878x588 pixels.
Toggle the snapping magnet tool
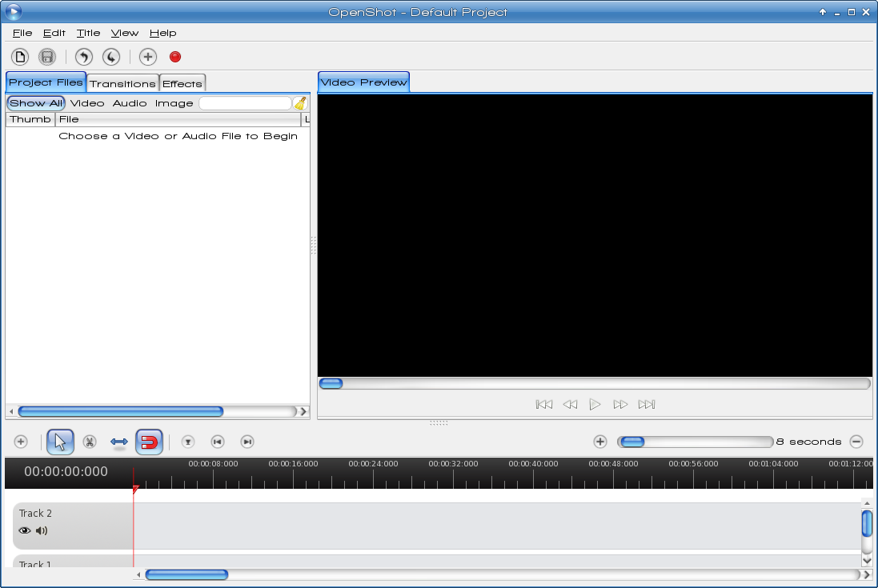pos(149,442)
